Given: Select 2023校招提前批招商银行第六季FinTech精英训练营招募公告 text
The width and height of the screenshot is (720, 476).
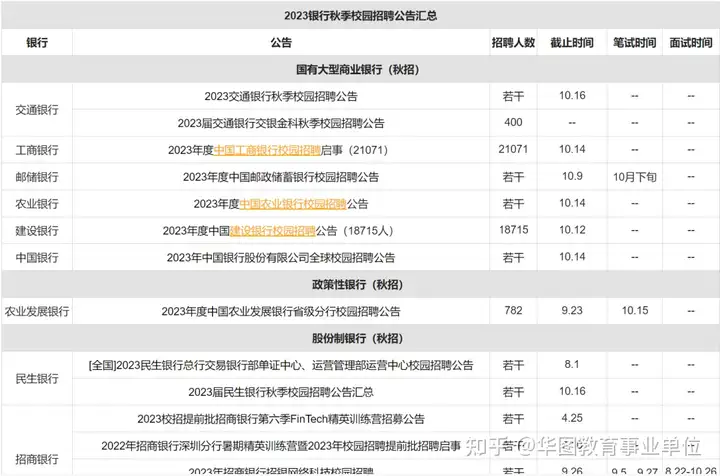Looking at the screenshot, I should pyautogui.click(x=281, y=419).
